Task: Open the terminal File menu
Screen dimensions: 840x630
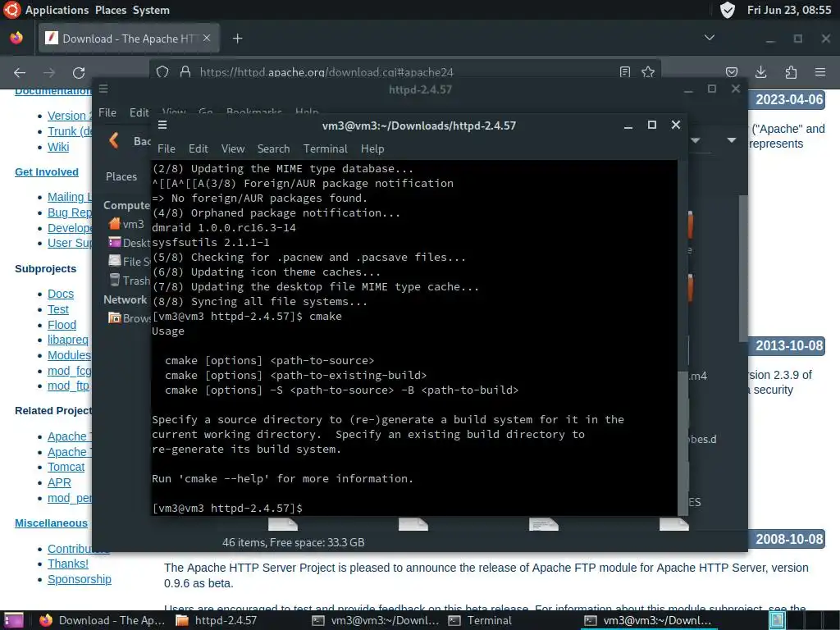Action: click(x=166, y=149)
